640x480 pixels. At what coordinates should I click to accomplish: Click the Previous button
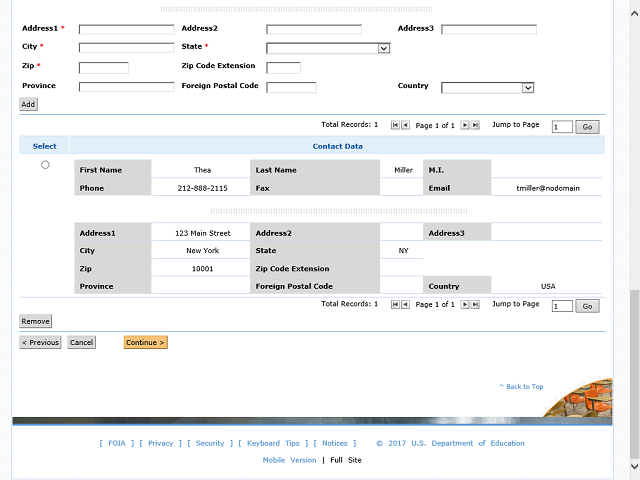point(40,342)
